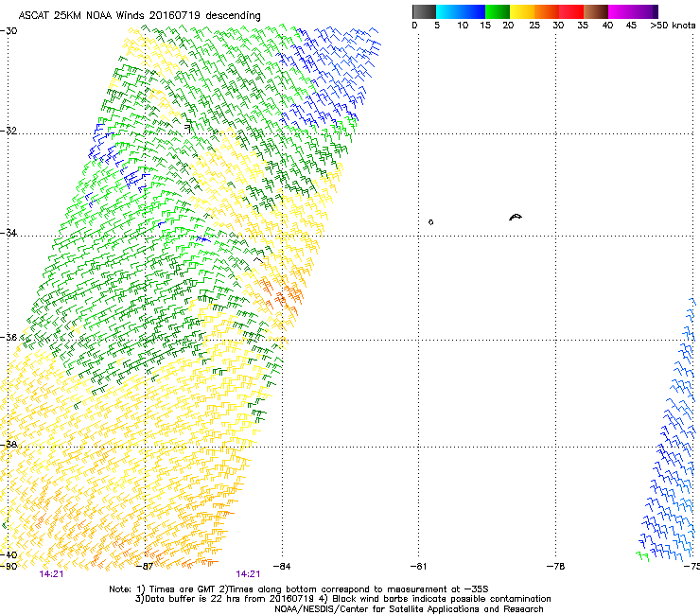Click the "-78" longitude label
The width and height of the screenshot is (700, 615).
[555, 567]
